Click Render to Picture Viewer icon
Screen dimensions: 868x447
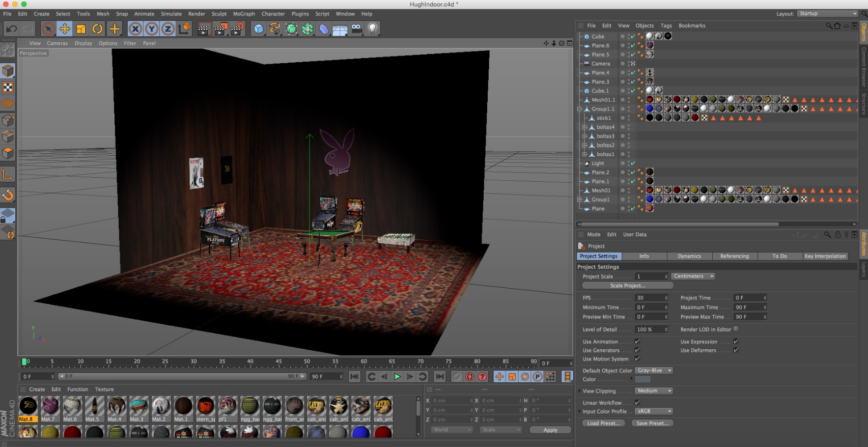pos(220,29)
